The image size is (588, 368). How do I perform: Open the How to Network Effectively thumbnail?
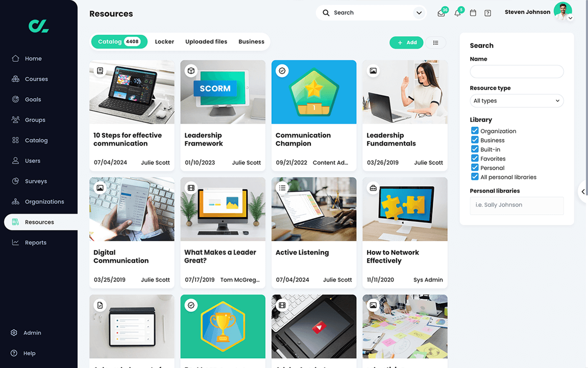pyautogui.click(x=405, y=209)
